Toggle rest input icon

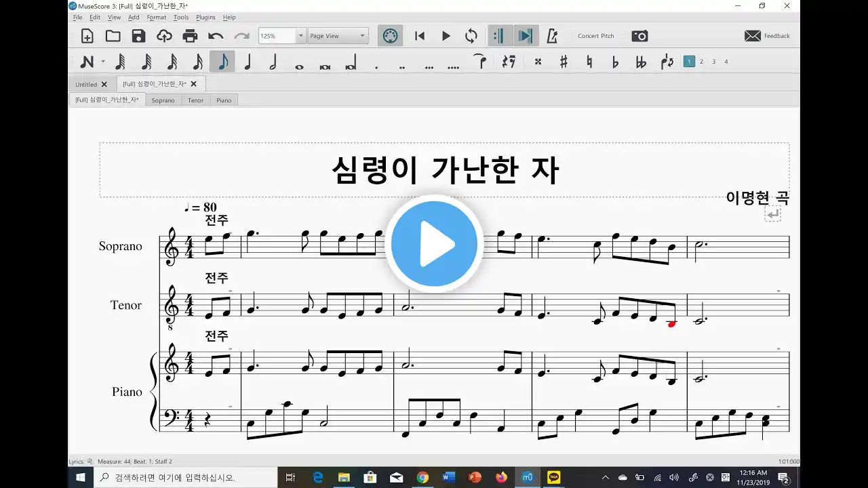pyautogui.click(x=508, y=62)
